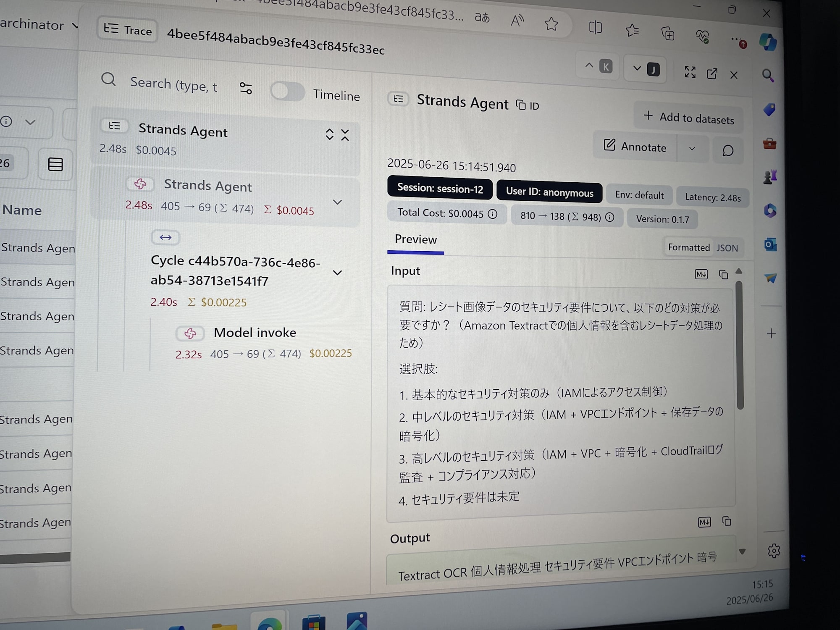Go to previous trace with K arrow
This screenshot has height=630, width=840.
(x=598, y=66)
